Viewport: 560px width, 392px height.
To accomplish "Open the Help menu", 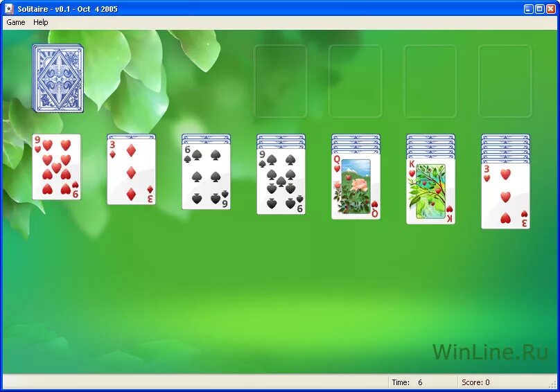I will (41, 22).
